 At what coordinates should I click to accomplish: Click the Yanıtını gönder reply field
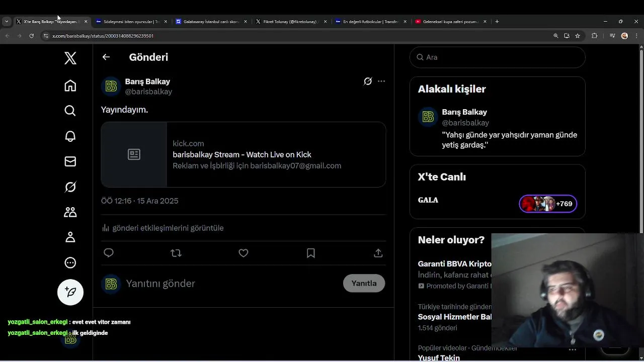(231, 284)
